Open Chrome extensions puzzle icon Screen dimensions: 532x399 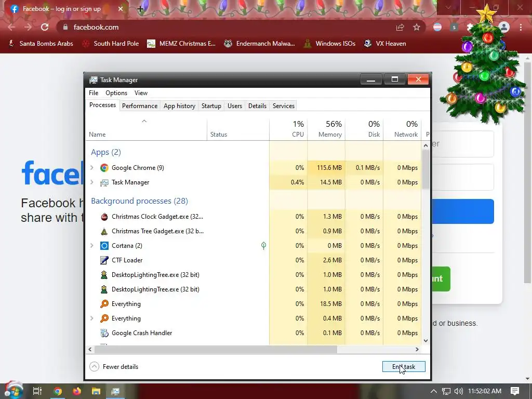point(470,27)
